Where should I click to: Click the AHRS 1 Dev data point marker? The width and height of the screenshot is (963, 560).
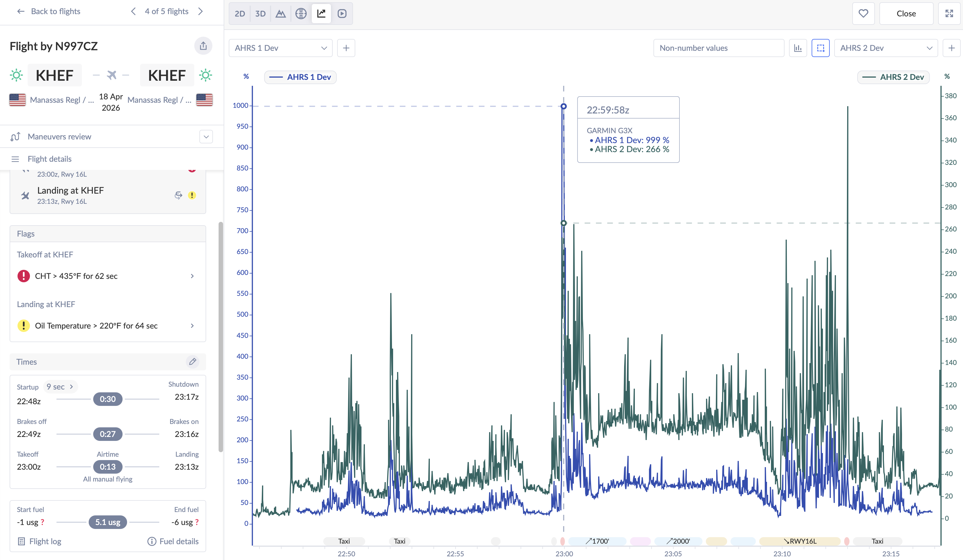[x=564, y=106]
